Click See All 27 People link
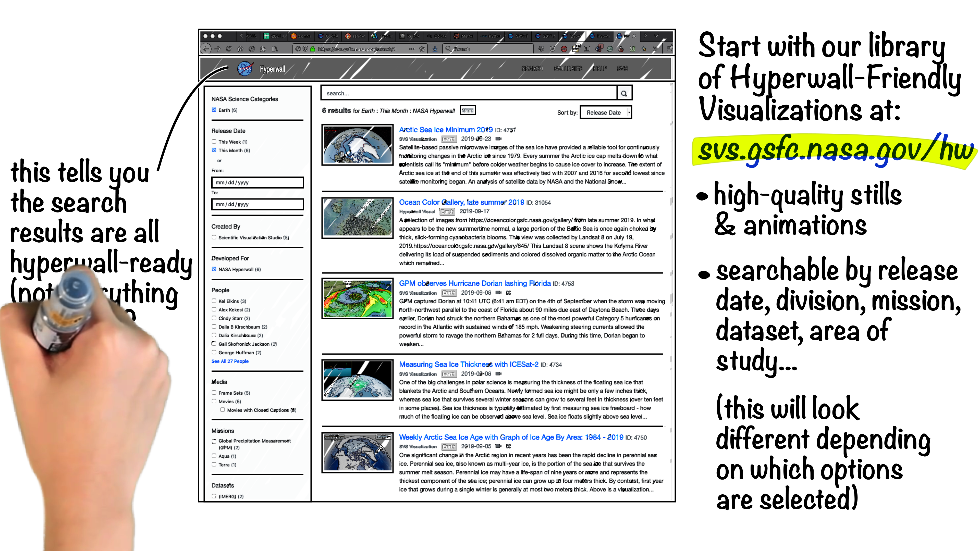Viewport: 980px width, 551px height. 230,361
